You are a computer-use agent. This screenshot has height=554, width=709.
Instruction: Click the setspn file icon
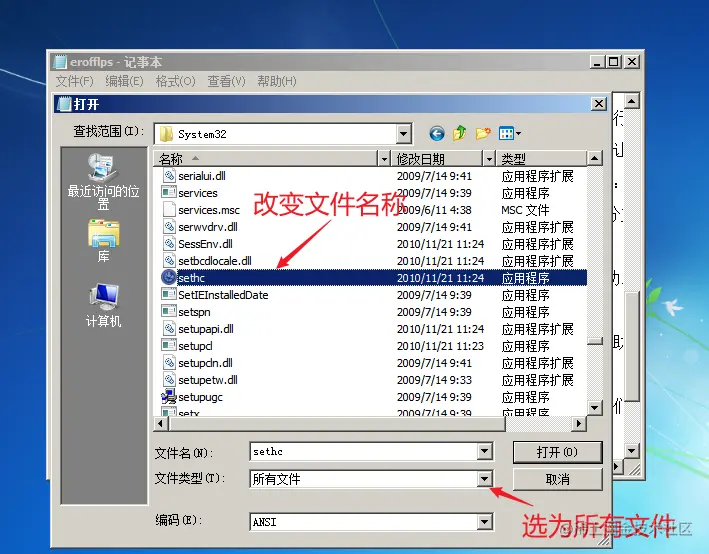coord(169,312)
